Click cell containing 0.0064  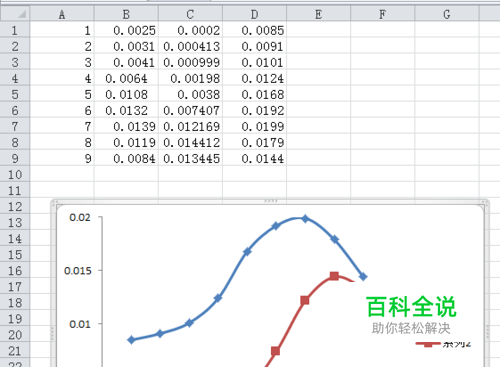(x=126, y=78)
